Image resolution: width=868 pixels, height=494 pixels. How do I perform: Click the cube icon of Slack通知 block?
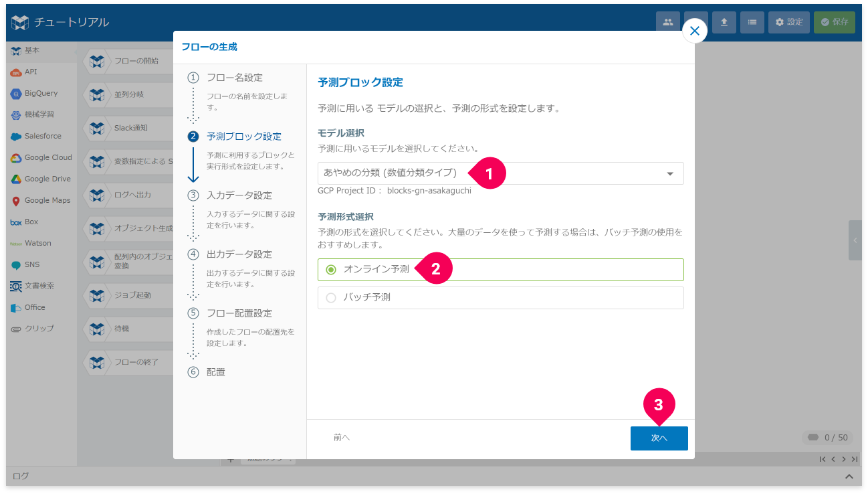pos(98,128)
